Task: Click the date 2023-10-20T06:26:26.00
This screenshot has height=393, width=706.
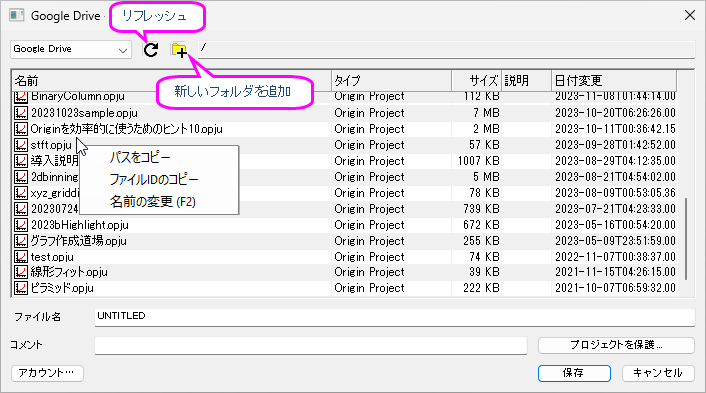Action: (x=615, y=113)
